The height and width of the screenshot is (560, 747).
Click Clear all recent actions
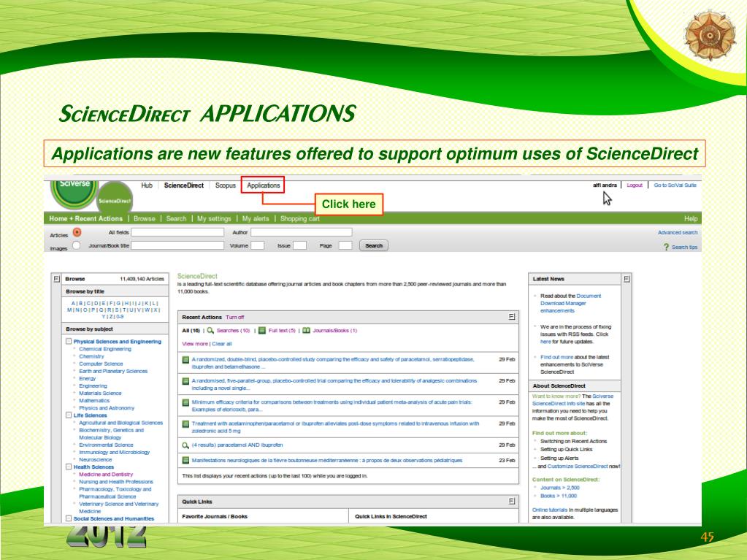(222, 344)
